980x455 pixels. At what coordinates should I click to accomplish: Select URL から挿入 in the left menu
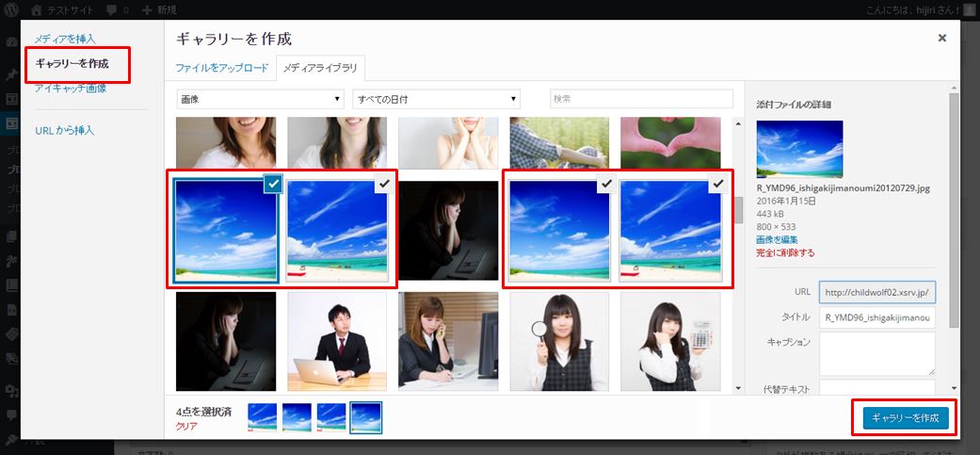[65, 131]
